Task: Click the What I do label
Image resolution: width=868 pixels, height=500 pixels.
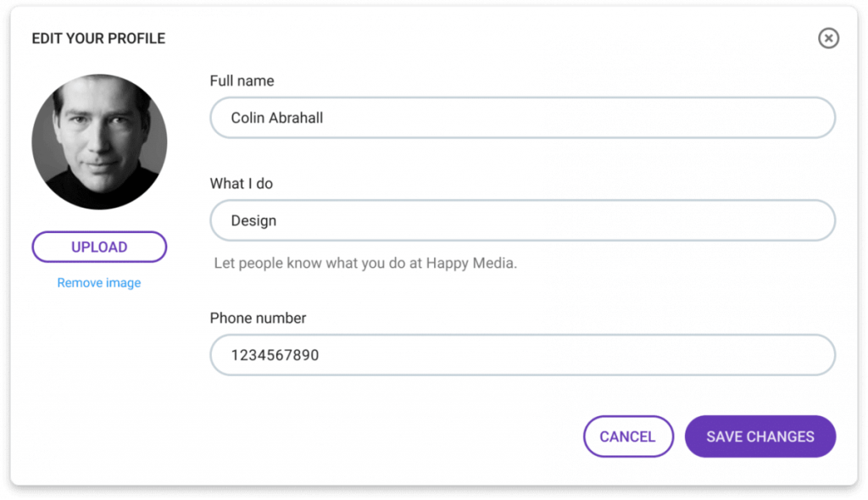Action: click(x=242, y=183)
